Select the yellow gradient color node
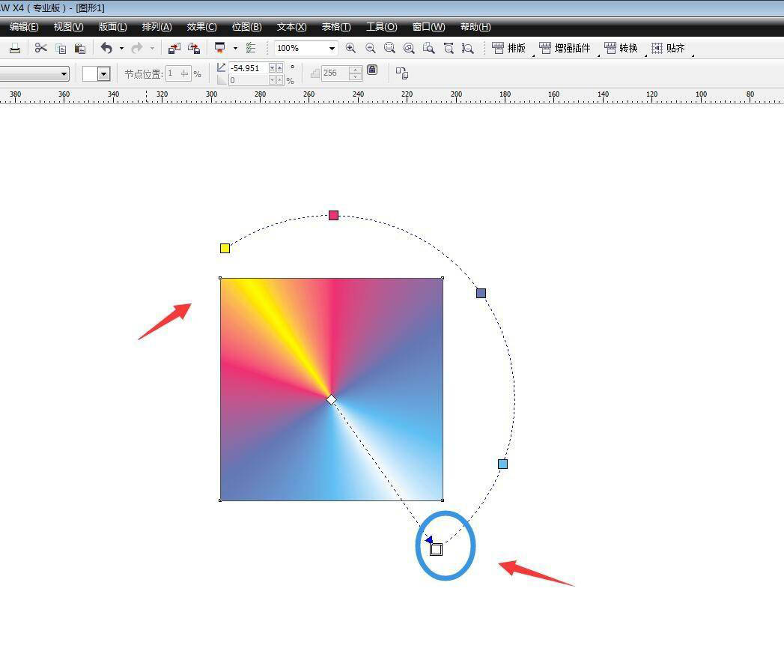The width and height of the screenshot is (784, 672). (x=225, y=248)
